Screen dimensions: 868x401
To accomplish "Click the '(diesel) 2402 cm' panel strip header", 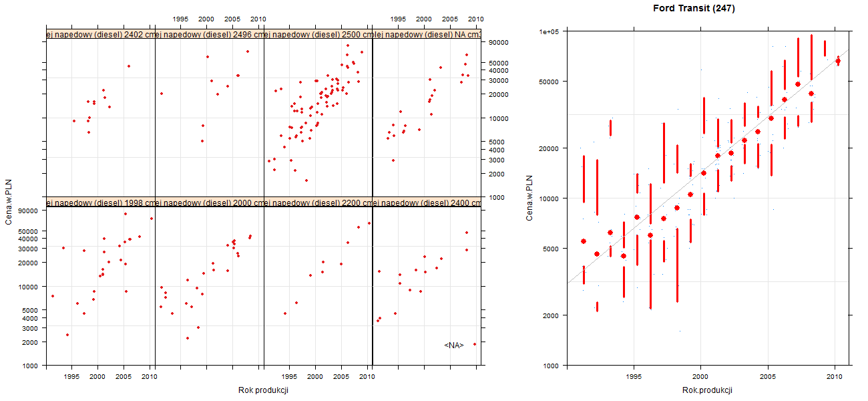I will [x=100, y=35].
